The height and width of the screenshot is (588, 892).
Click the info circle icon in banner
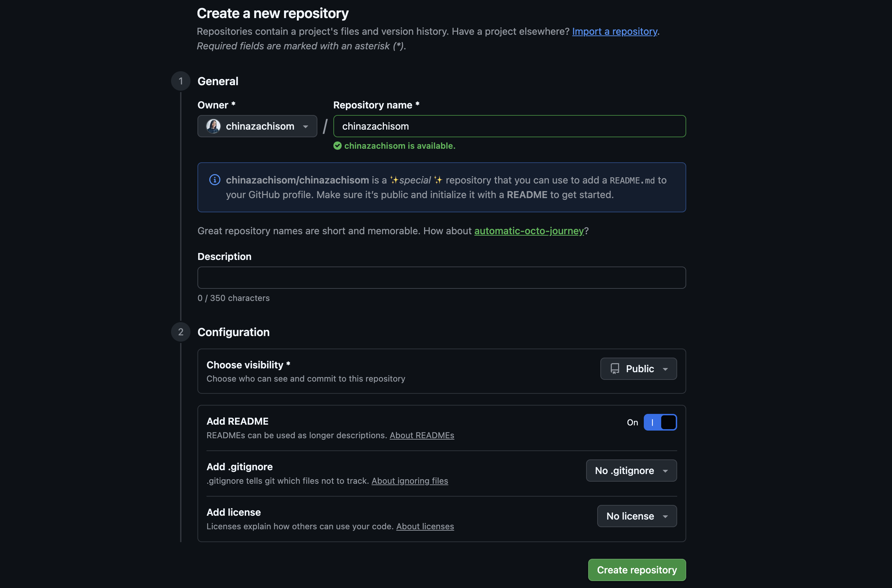[214, 180]
